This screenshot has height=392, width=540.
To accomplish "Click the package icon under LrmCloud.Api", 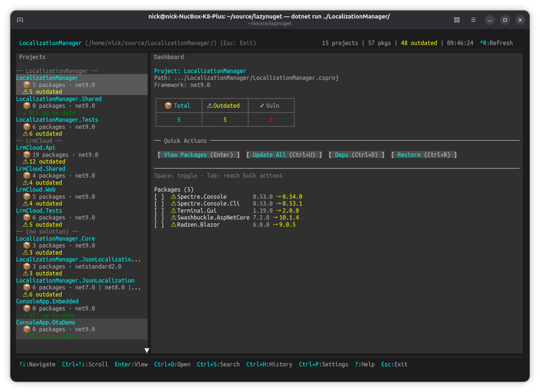I will click(x=27, y=154).
